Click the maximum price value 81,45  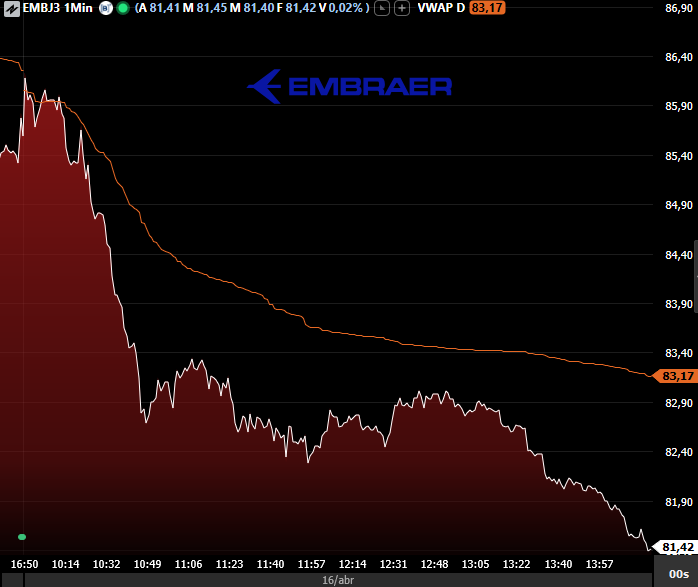click(211, 8)
